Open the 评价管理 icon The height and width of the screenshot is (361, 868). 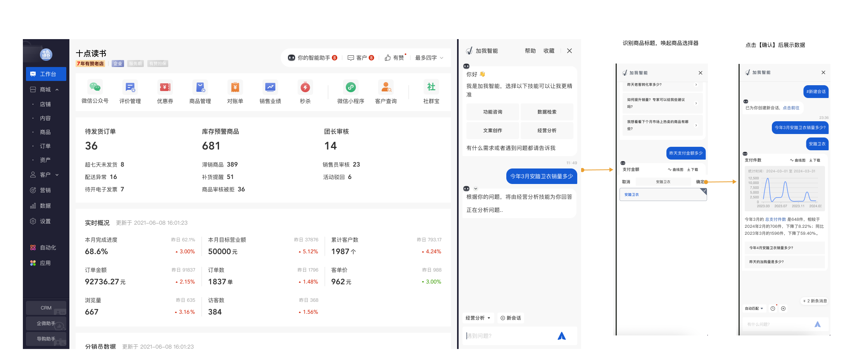(x=130, y=87)
